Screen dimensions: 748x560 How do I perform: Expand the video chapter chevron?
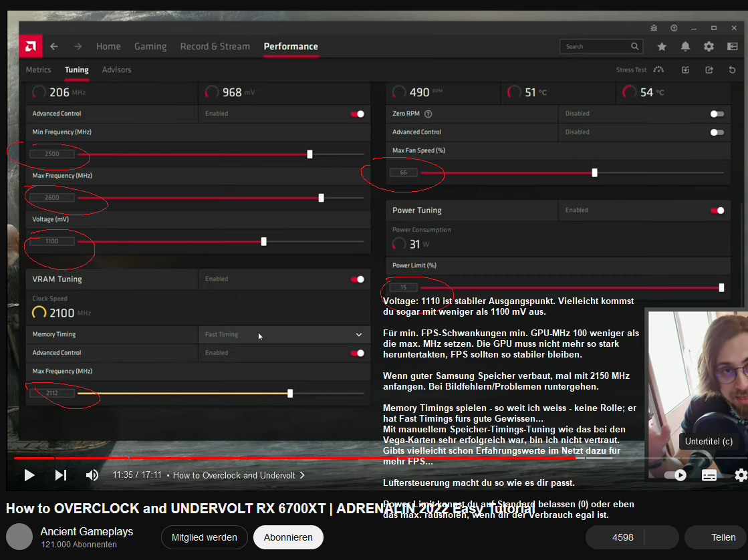click(x=302, y=475)
